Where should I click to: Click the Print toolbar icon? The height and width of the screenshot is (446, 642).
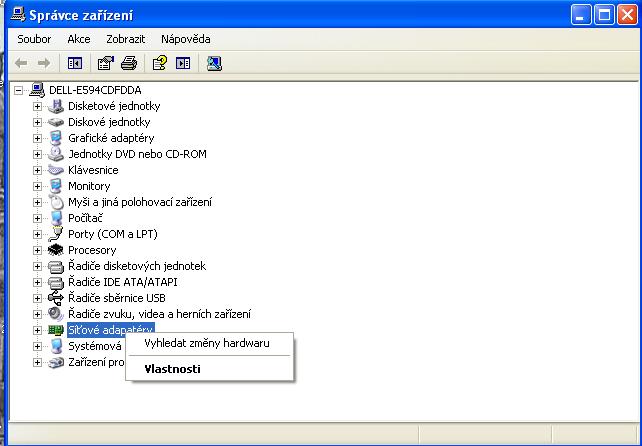[129, 63]
